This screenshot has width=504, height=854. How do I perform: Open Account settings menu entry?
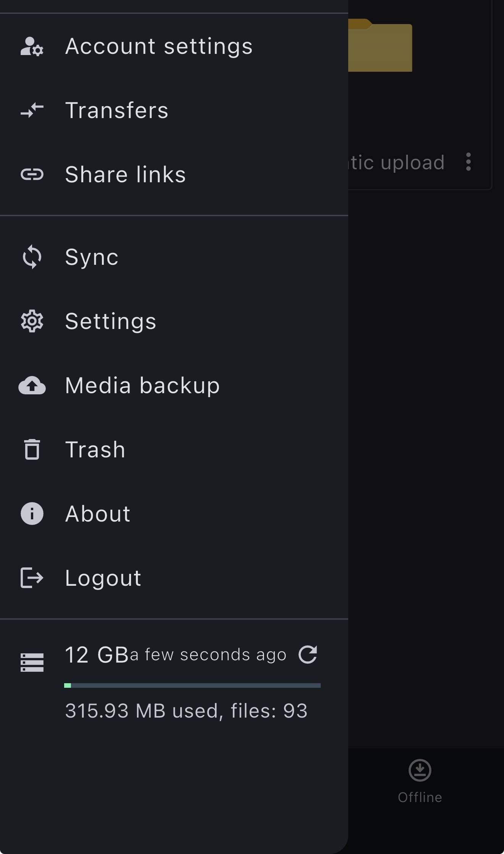click(x=159, y=47)
